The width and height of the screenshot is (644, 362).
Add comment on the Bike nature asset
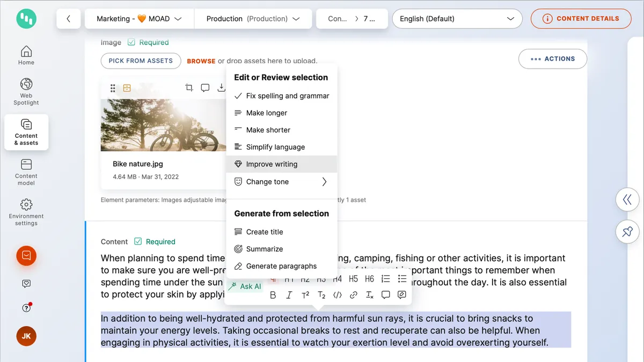point(205,88)
